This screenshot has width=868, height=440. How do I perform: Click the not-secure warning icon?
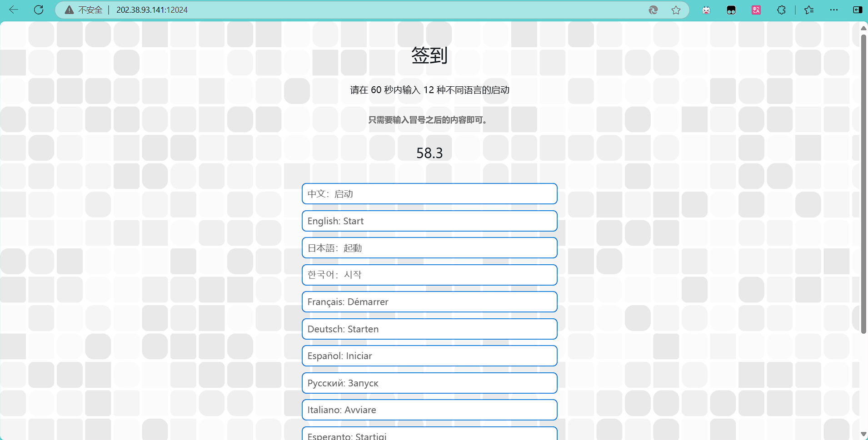pos(69,10)
